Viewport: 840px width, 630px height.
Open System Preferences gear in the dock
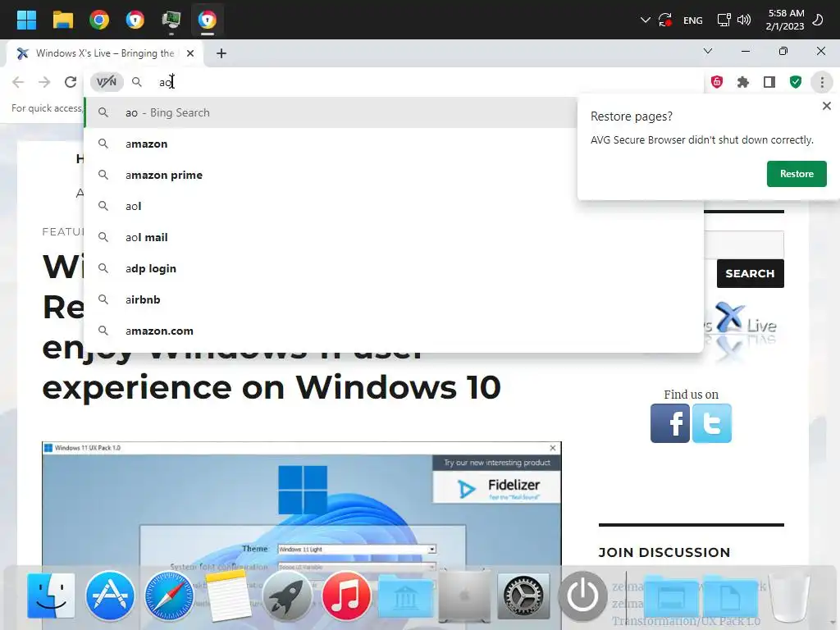click(523, 596)
